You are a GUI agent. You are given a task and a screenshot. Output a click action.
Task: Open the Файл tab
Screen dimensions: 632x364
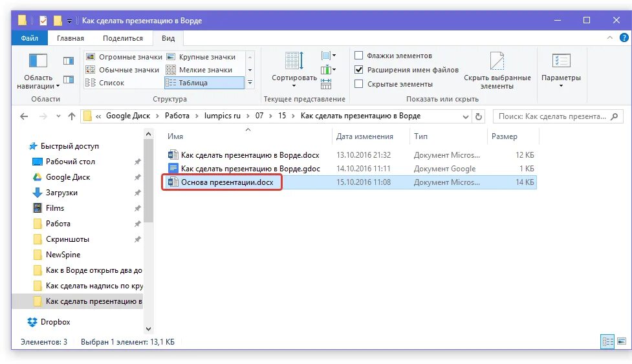29,38
